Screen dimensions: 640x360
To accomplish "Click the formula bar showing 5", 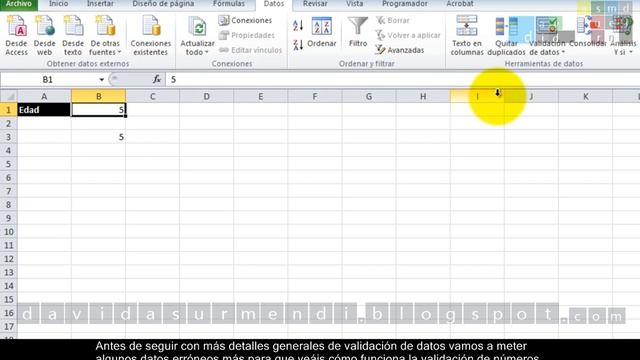I will [x=403, y=80].
